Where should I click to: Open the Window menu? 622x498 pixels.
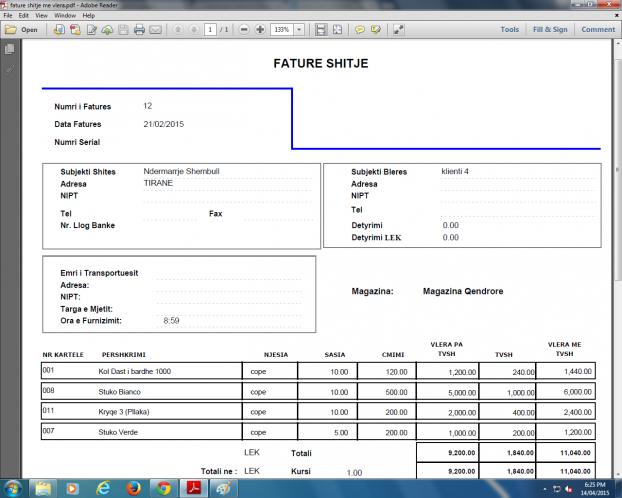click(66, 16)
